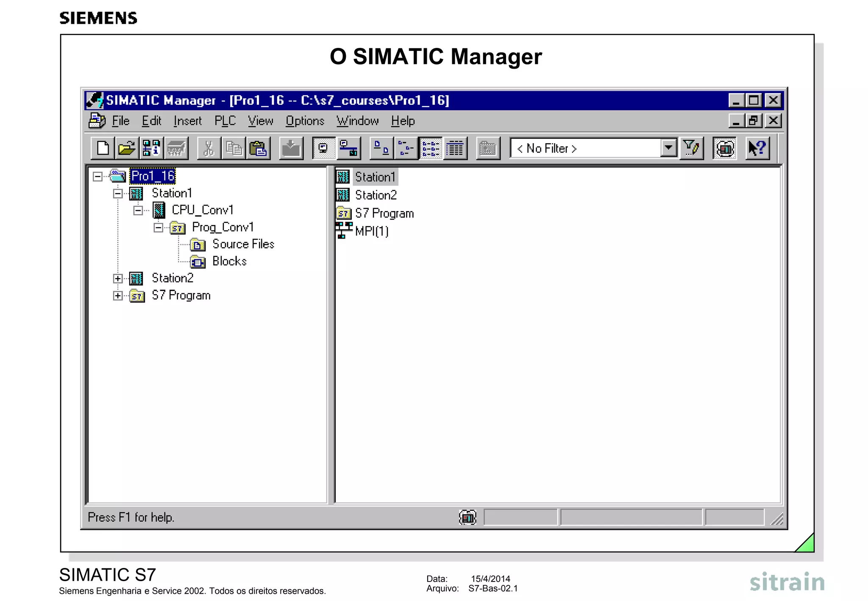Expand the S7 Program tree node
This screenshot has width=868, height=601.
click(x=118, y=295)
